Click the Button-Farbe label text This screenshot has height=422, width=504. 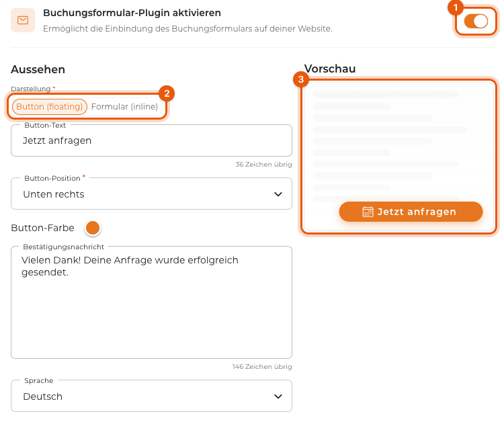pos(42,228)
